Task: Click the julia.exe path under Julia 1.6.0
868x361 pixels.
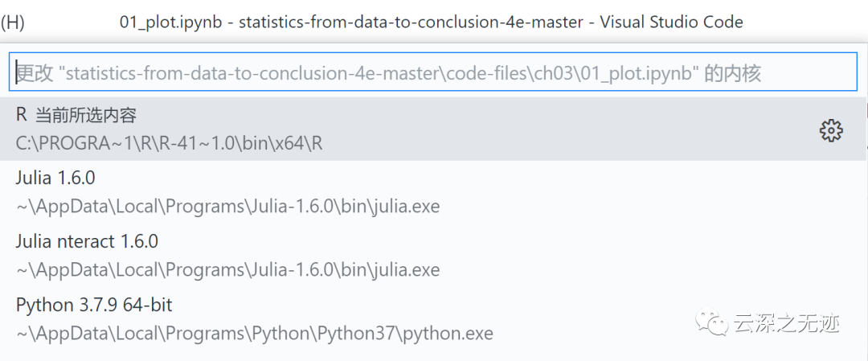Action: 227,206
